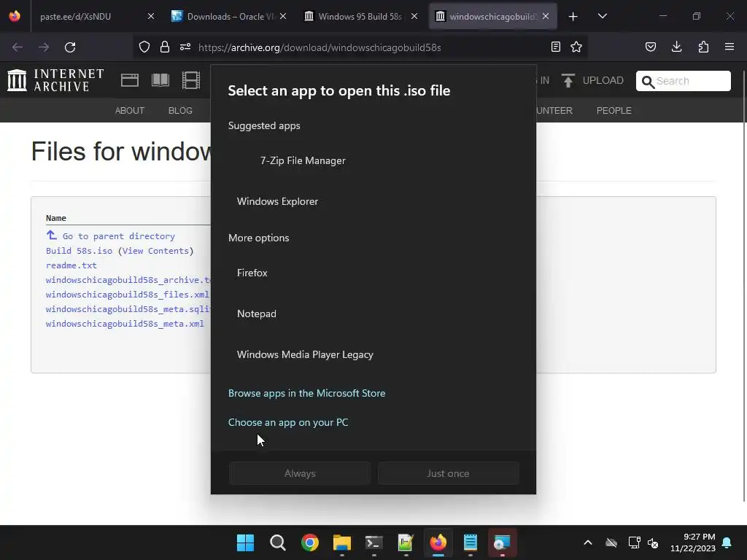This screenshot has height=560, width=747.
Task: Open the Internet Archive video film icon
Action: [x=191, y=80]
